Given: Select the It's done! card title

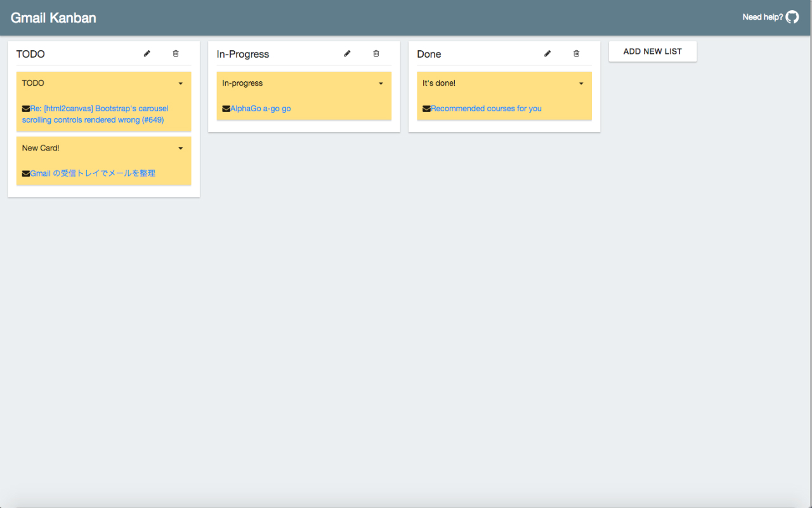Looking at the screenshot, I should pos(439,83).
